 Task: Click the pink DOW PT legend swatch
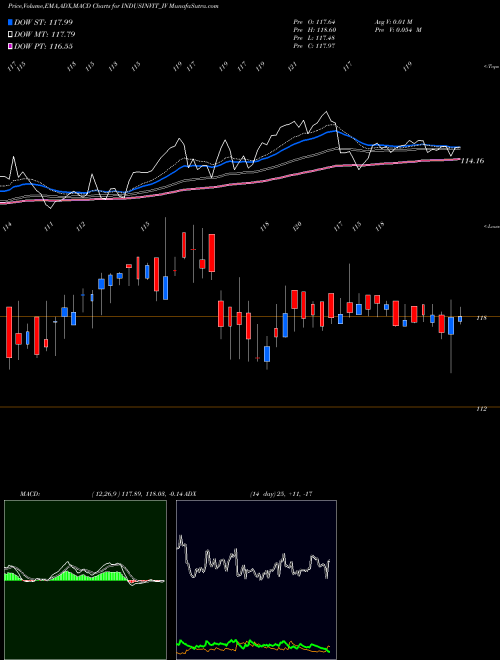(x=10, y=46)
